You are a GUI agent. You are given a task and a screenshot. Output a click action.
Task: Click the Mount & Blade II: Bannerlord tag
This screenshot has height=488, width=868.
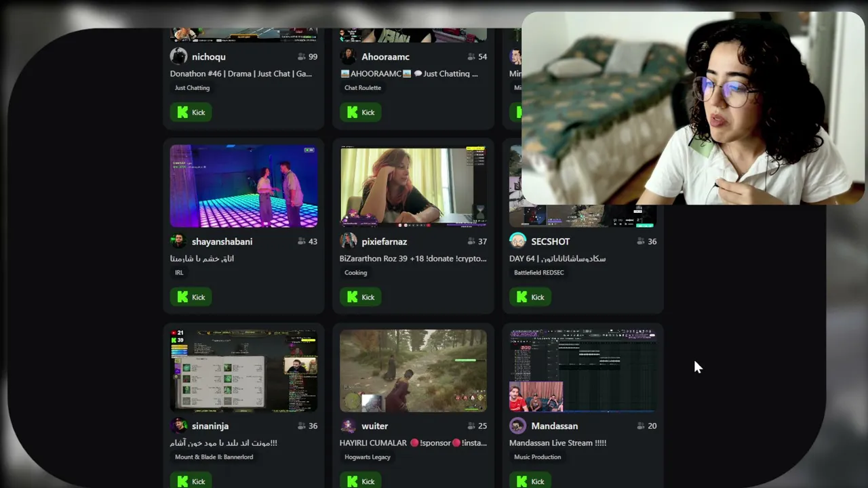point(214,457)
